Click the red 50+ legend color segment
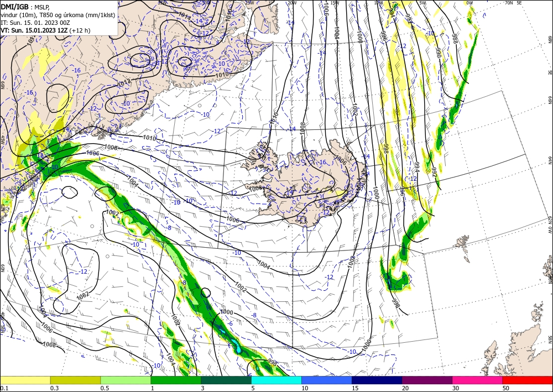Image resolution: width=553 pixels, height=392 pixels. coord(528,380)
